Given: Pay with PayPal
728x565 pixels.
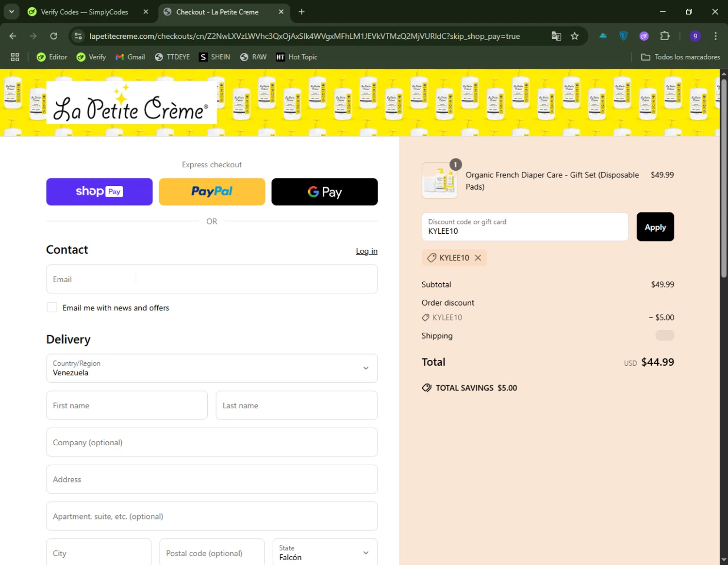Looking at the screenshot, I should pos(212,192).
